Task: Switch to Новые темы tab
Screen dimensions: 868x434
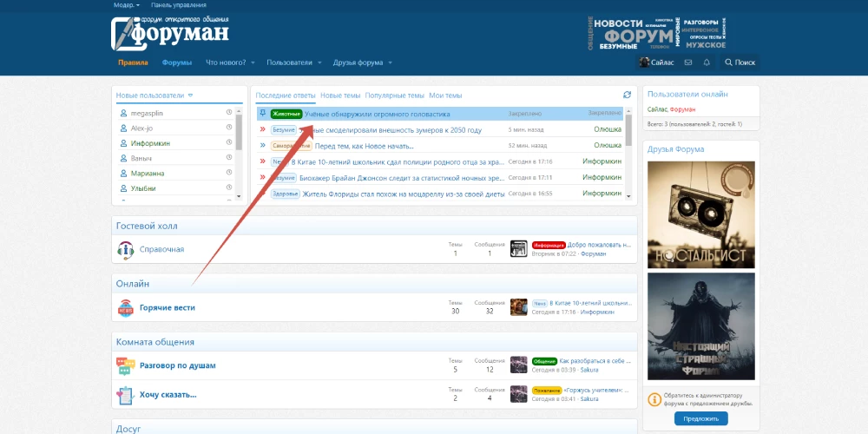Action: [x=340, y=95]
